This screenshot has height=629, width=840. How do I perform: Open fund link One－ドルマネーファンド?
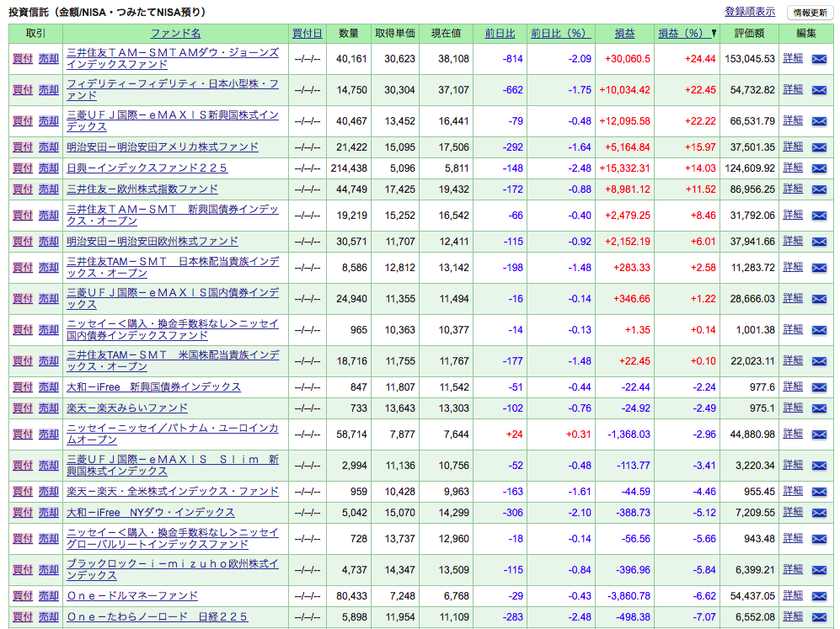click(132, 596)
